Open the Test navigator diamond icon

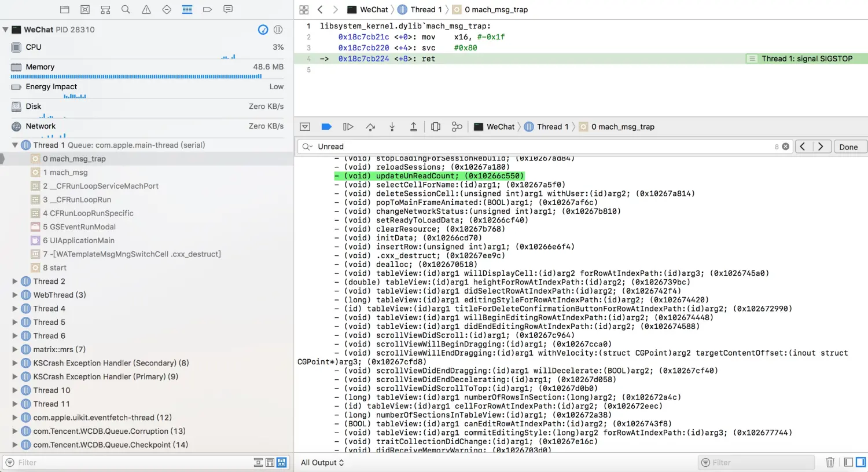pos(167,9)
